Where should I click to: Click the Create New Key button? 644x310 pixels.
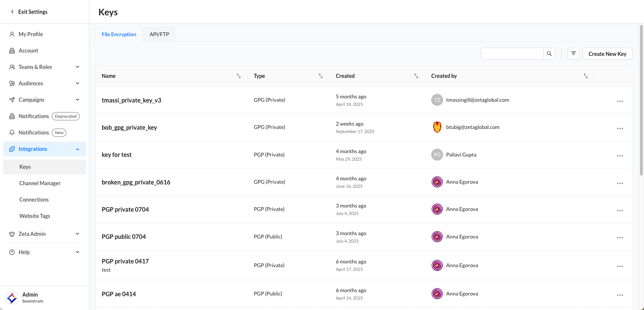pos(607,54)
